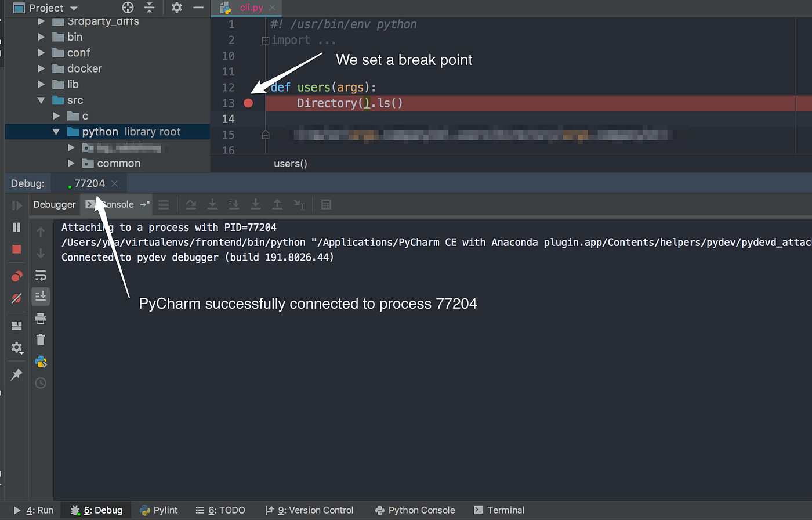The image size is (812, 520).
Task: Toggle the breakpoint on line 13
Action: pos(248,103)
